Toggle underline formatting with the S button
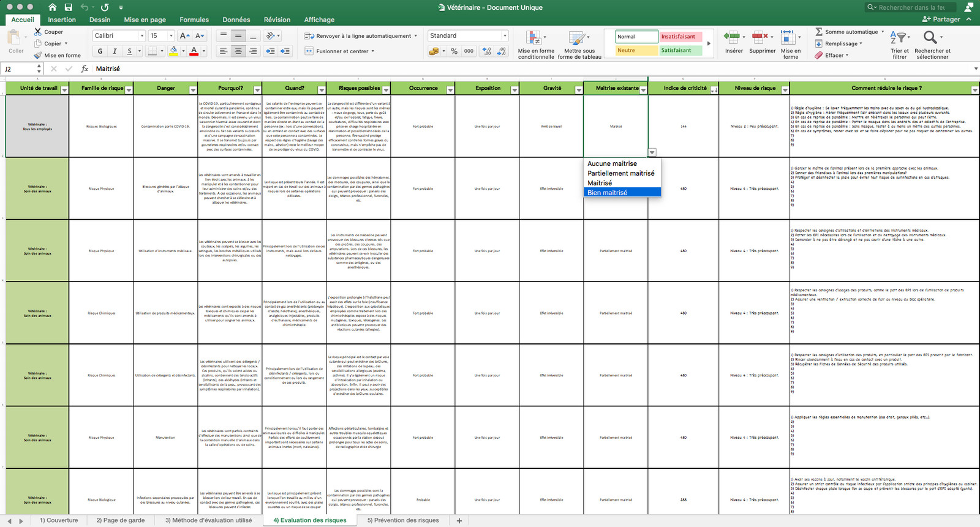 pos(129,51)
